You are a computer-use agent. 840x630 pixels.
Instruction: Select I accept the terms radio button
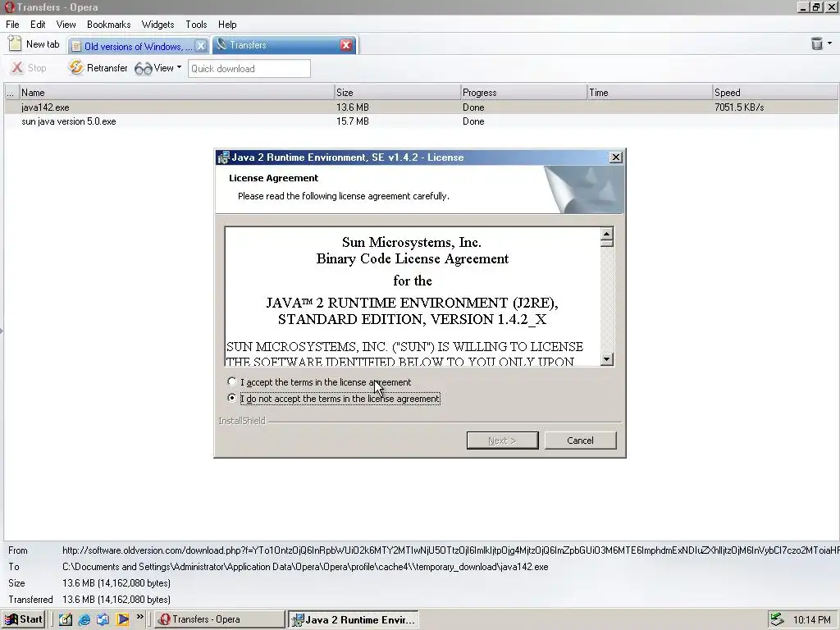pos(231,381)
